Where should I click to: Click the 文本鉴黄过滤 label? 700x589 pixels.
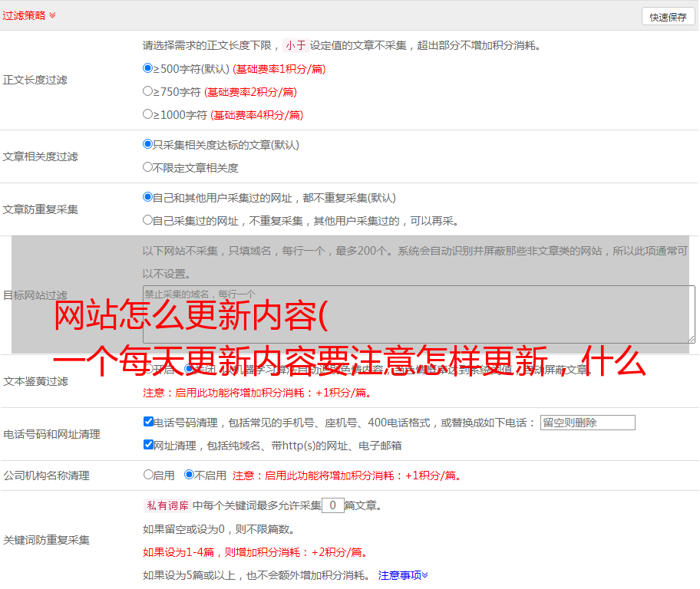coord(36,381)
